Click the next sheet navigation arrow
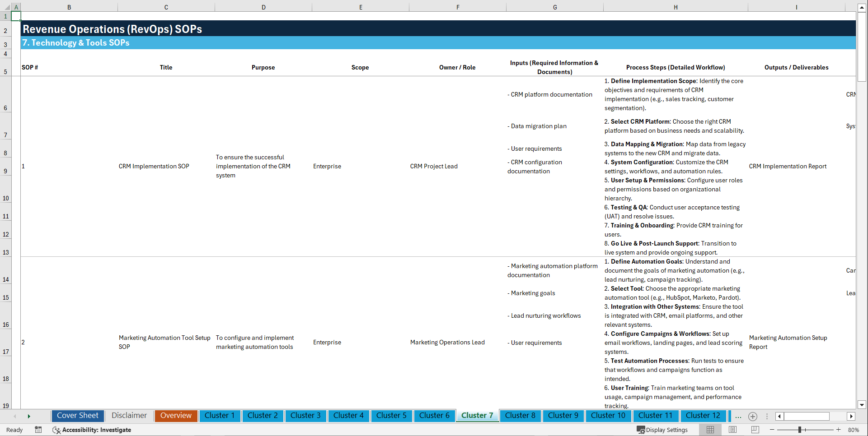This screenshot has width=868, height=436. (29, 416)
